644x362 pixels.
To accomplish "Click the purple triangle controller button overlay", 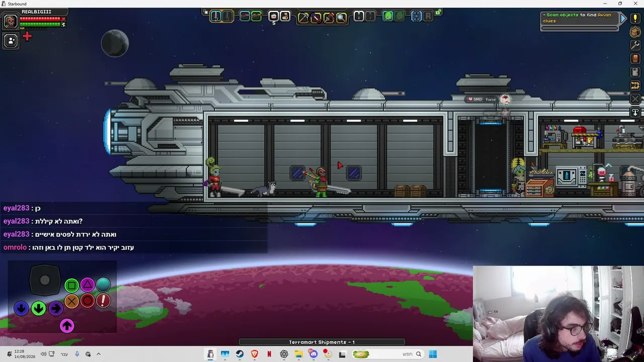I will coord(88,285).
